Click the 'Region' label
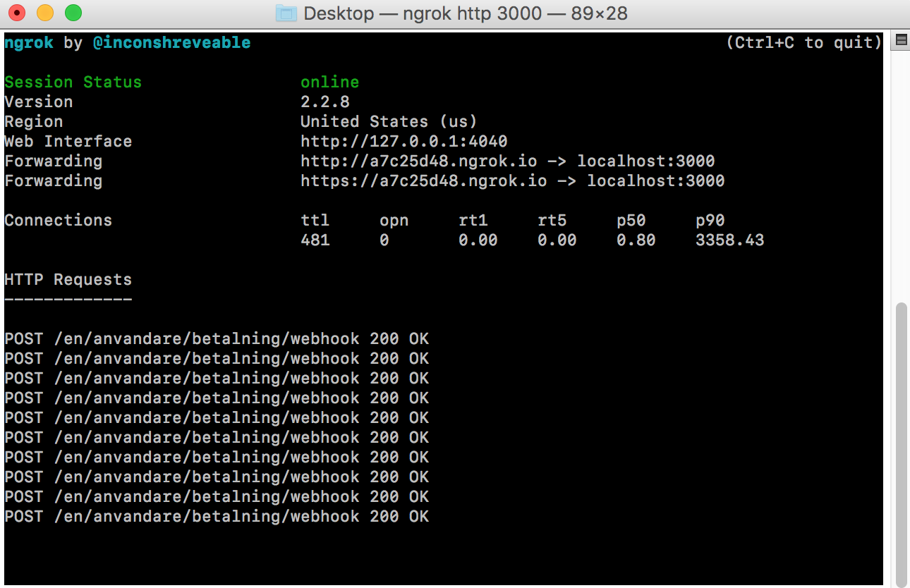Screen dimensions: 910x588 pyautogui.click(x=34, y=122)
